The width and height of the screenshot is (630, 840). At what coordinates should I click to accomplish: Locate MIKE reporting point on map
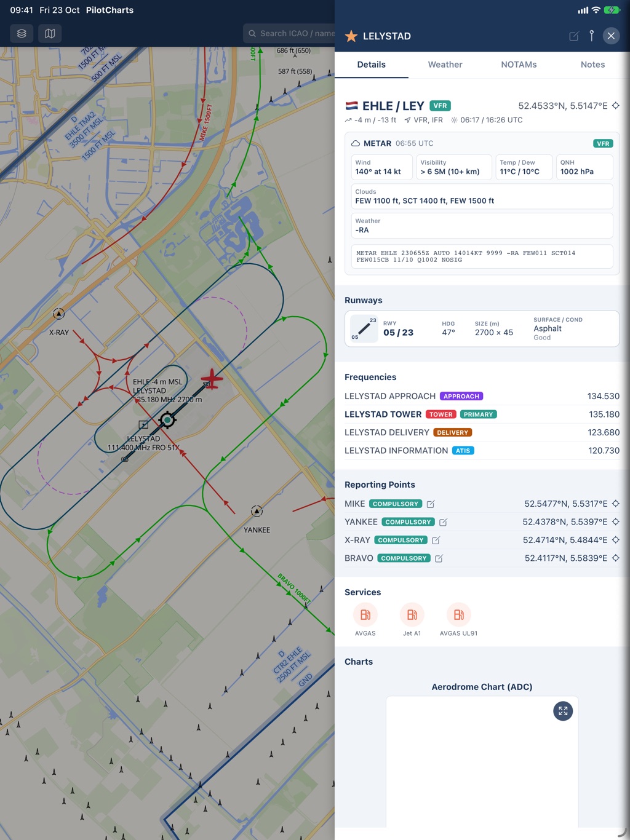point(616,504)
